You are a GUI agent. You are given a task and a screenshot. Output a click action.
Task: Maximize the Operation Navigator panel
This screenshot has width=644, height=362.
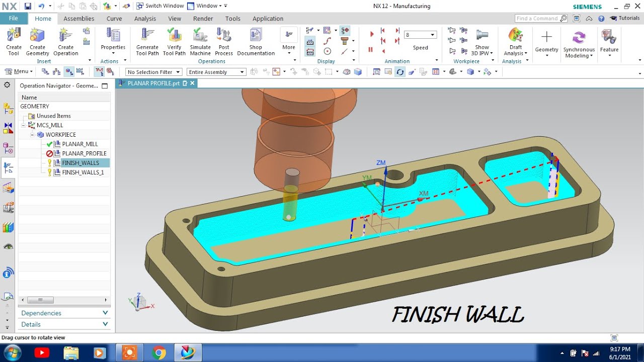point(105,86)
